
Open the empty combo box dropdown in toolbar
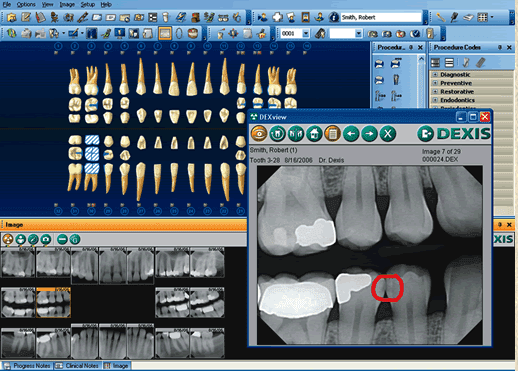358,33
